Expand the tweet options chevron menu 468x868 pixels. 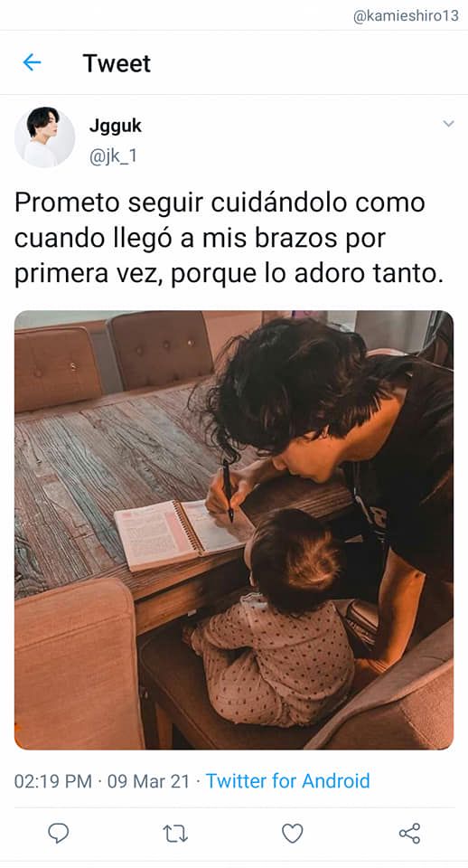click(449, 124)
